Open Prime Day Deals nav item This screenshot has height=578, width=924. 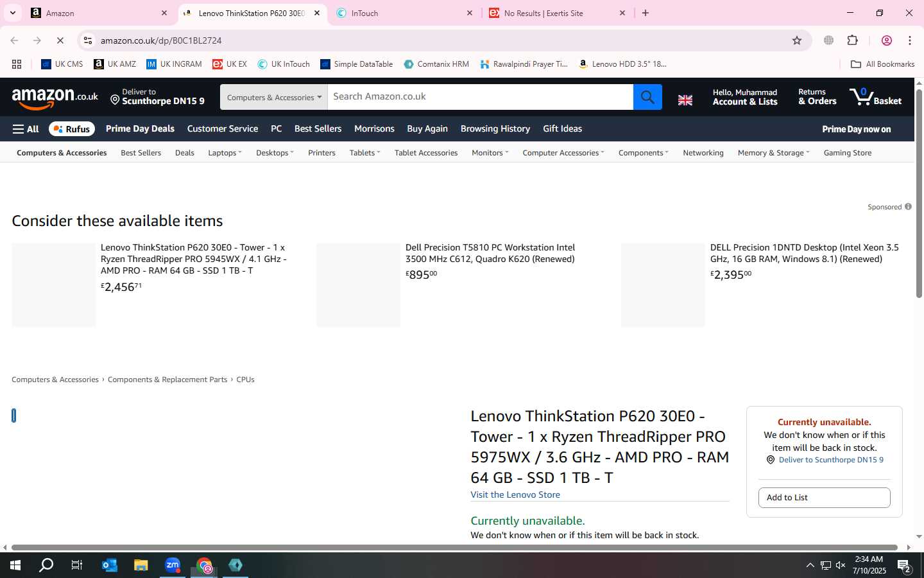pyautogui.click(x=140, y=128)
